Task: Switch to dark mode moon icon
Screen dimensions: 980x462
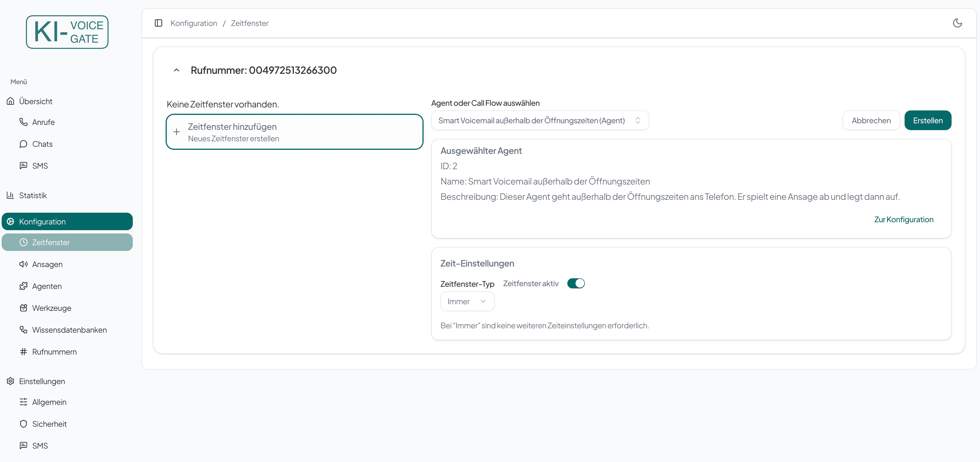Action: (x=957, y=23)
